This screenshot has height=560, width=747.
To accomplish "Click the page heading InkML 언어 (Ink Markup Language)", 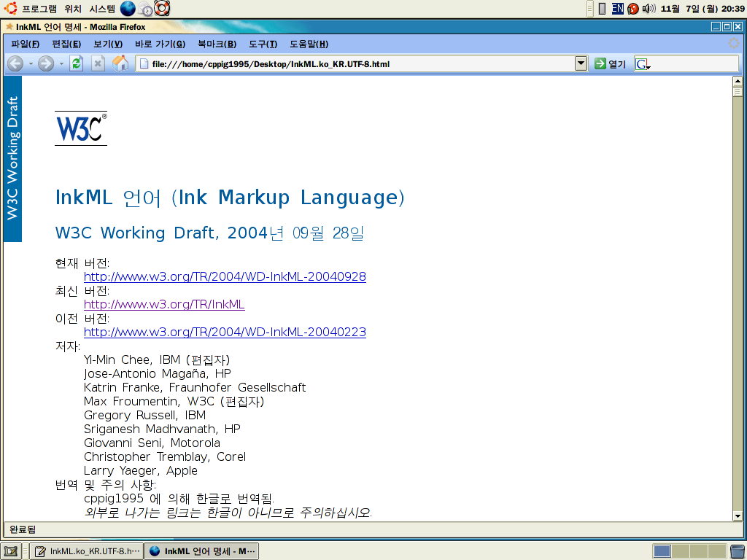I will coord(230,197).
